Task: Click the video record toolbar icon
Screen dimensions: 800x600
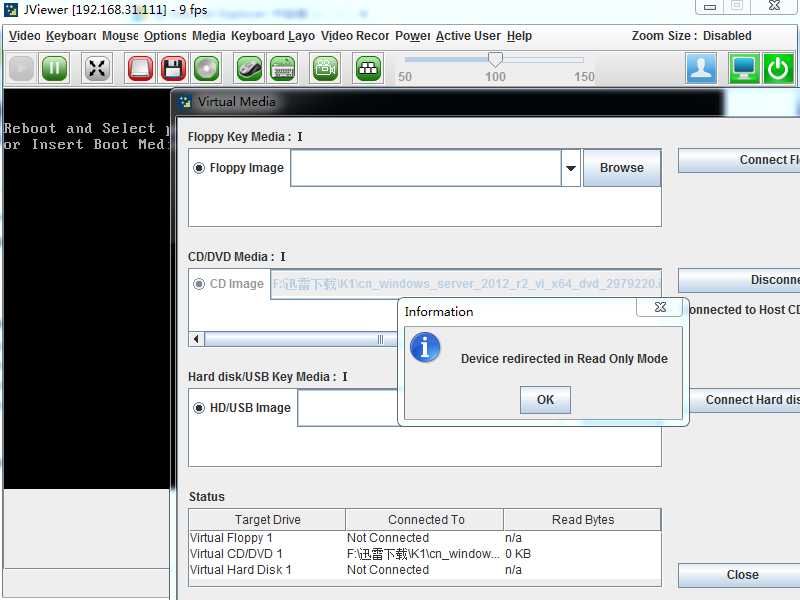Action: tap(325, 68)
